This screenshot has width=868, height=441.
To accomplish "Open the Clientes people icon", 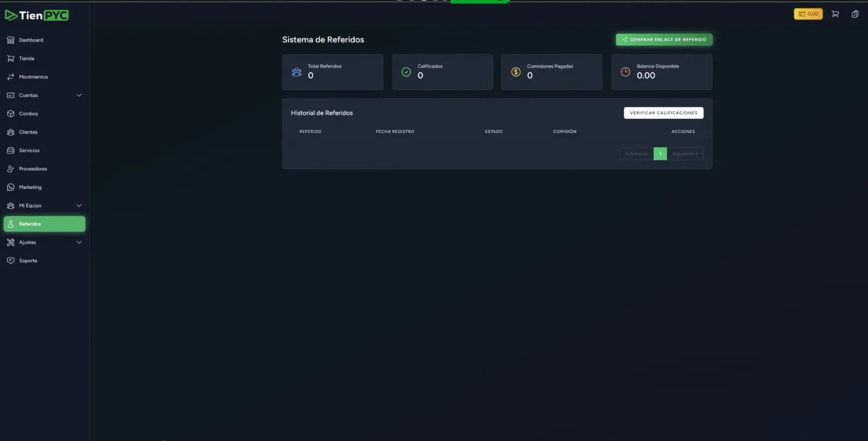I will coord(10,132).
